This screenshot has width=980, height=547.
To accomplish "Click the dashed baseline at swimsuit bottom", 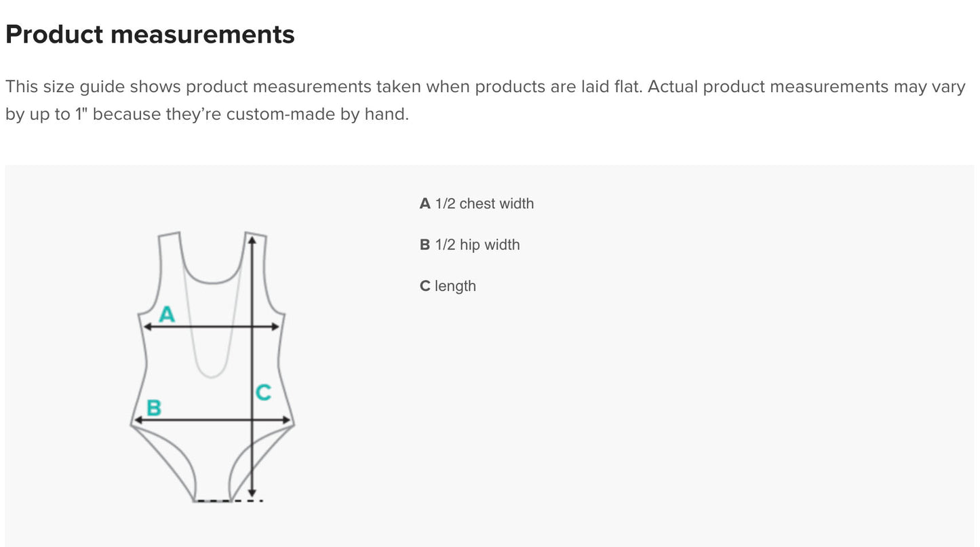I will click(229, 501).
